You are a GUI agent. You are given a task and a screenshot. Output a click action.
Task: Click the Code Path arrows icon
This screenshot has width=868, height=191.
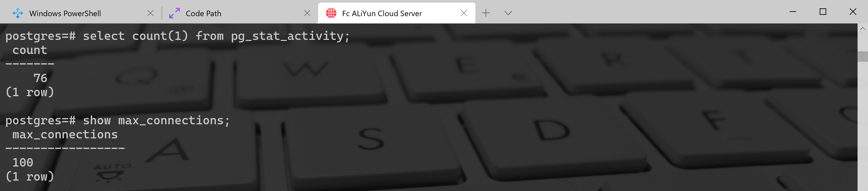tap(174, 14)
